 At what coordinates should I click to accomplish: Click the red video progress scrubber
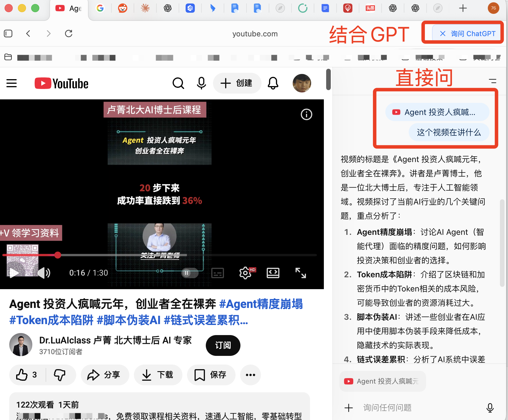tap(58, 255)
